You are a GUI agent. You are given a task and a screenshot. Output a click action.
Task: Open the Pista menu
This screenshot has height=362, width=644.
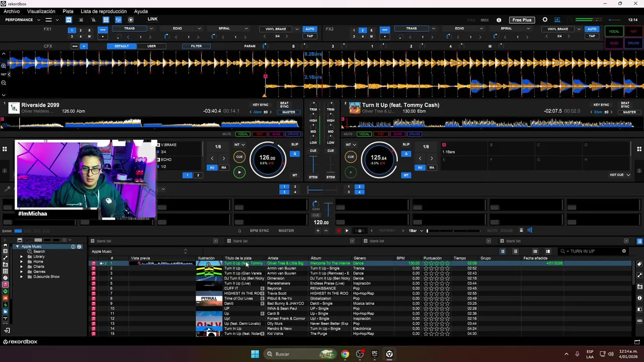[x=68, y=12]
